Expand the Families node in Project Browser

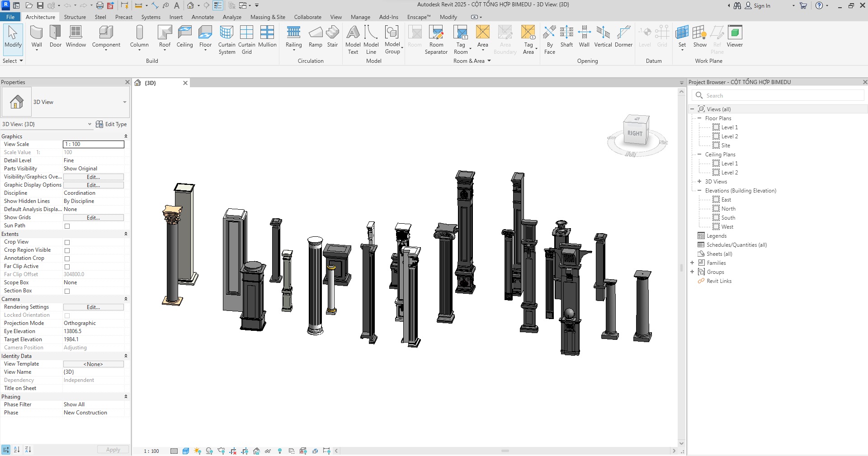pyautogui.click(x=692, y=263)
